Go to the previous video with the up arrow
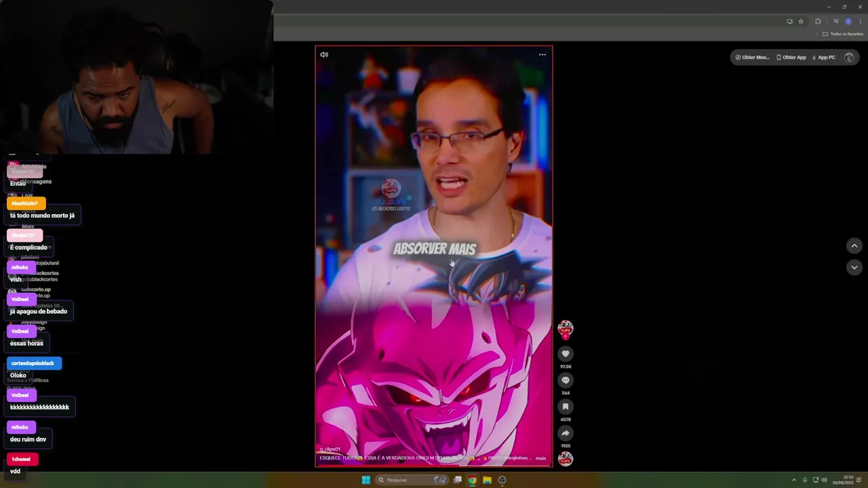 (854, 245)
